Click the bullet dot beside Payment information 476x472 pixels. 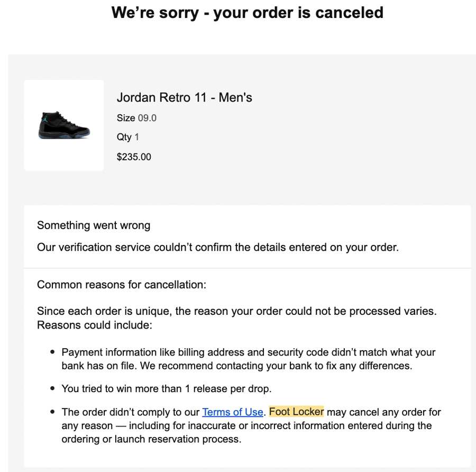click(52, 352)
